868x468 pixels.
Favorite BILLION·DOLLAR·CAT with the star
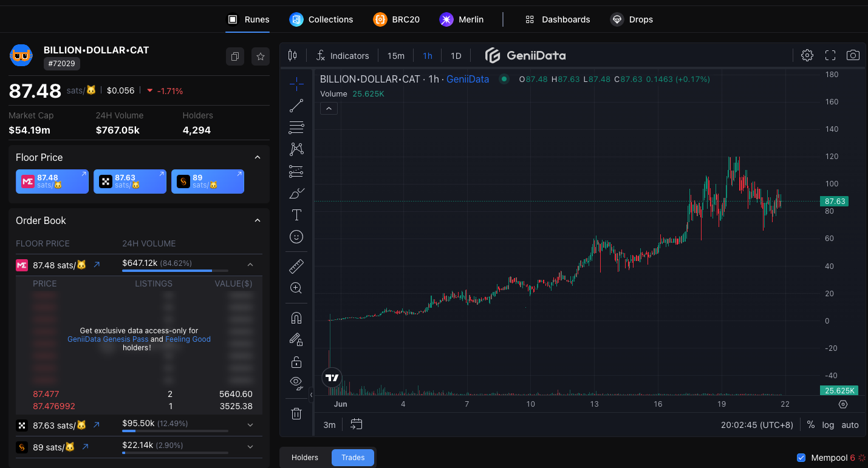261,56
